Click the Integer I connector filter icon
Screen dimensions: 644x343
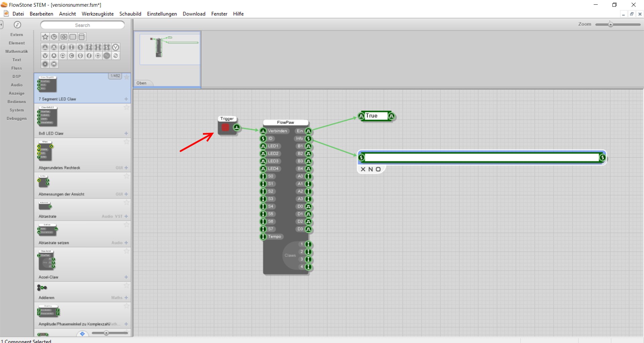point(71,47)
